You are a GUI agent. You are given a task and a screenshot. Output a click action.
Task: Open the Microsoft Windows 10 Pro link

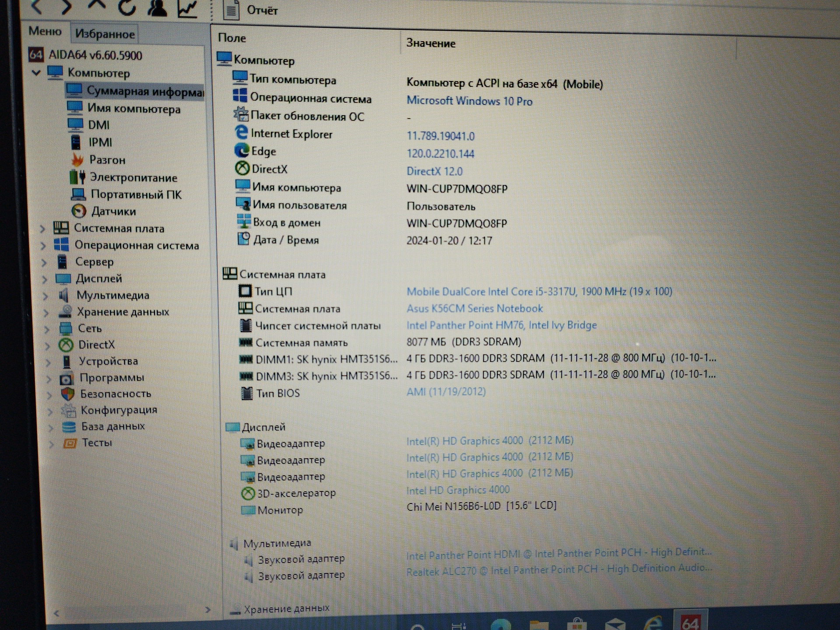coord(469,101)
